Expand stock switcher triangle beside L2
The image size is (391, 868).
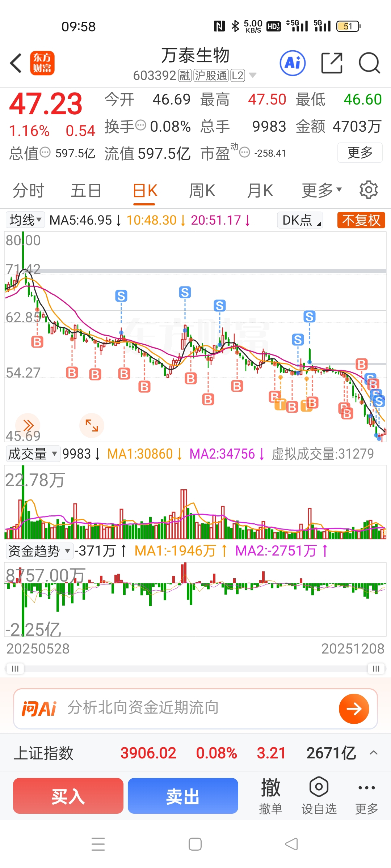click(x=253, y=75)
